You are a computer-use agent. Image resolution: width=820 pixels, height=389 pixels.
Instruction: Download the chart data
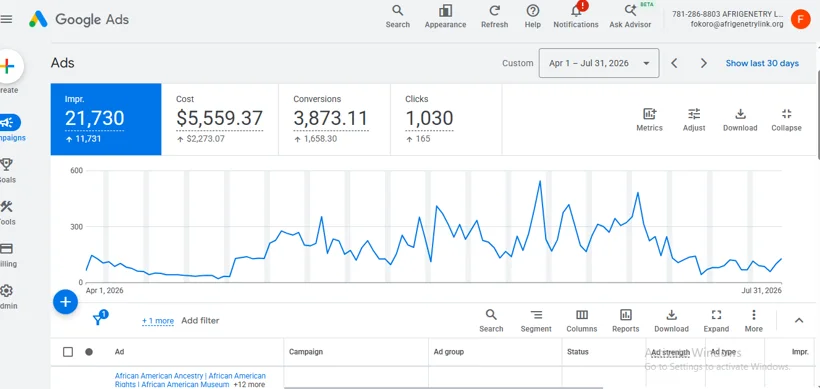pyautogui.click(x=740, y=120)
